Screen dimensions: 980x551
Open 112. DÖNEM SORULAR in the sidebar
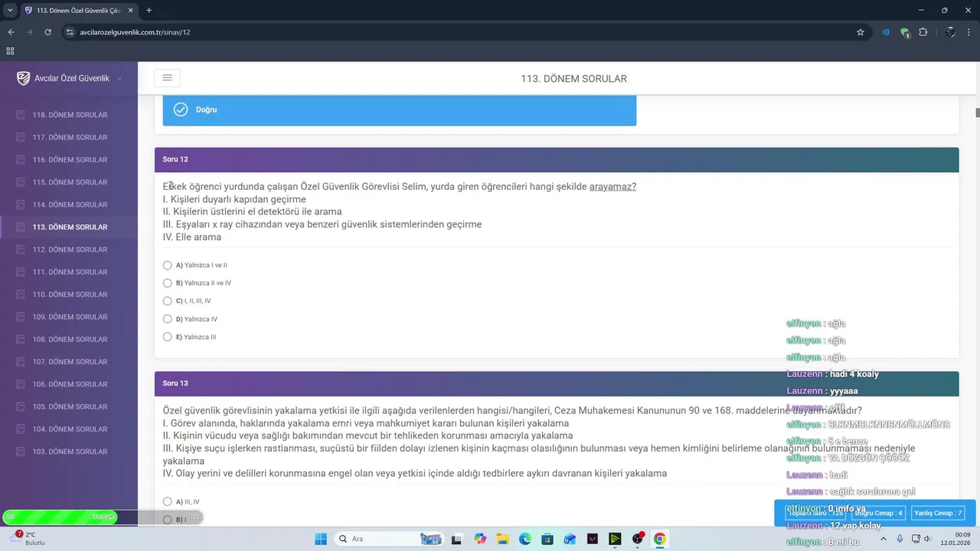point(69,249)
